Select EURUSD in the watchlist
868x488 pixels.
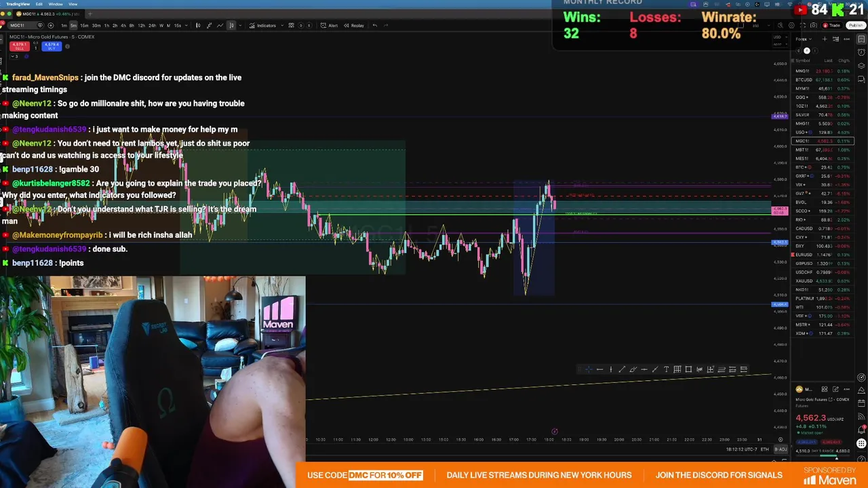[823, 254]
